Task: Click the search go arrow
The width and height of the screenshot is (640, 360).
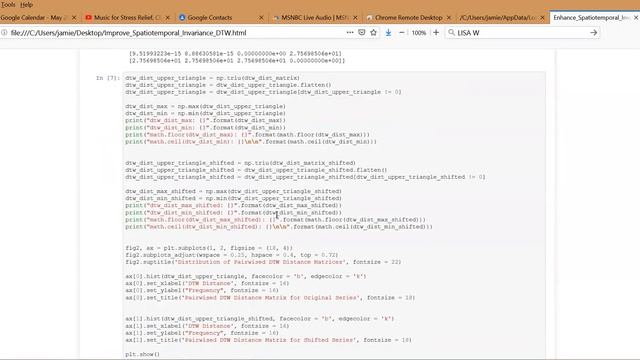Action: click(593, 33)
